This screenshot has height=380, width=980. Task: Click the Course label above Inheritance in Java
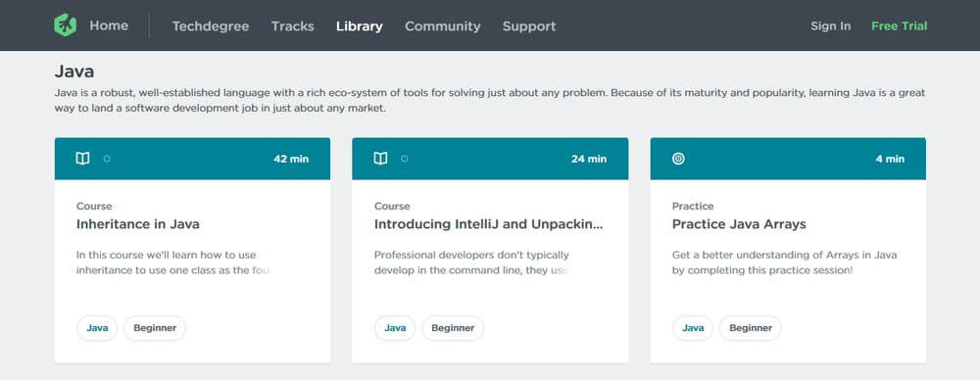[x=94, y=207]
